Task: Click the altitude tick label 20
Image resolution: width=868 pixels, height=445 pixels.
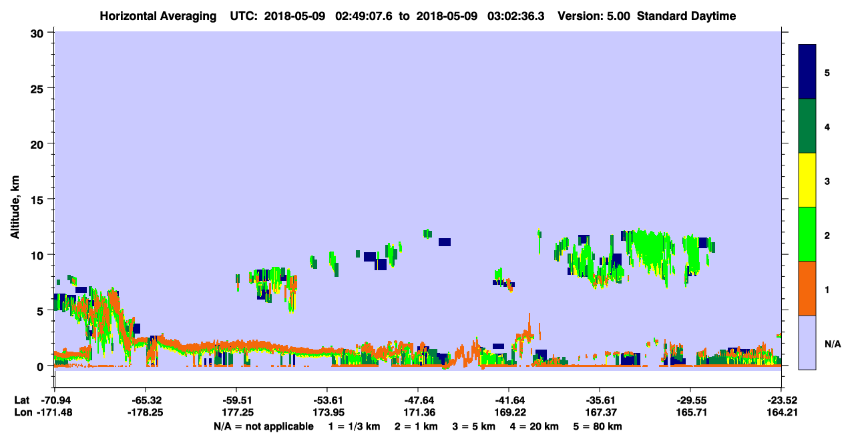Action: click(38, 144)
